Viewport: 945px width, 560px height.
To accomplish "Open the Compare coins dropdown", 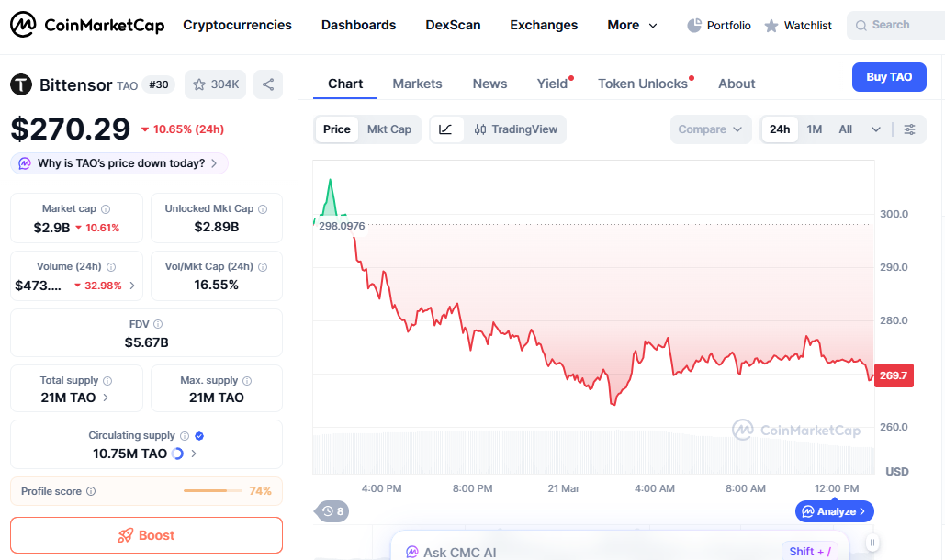I will click(710, 129).
